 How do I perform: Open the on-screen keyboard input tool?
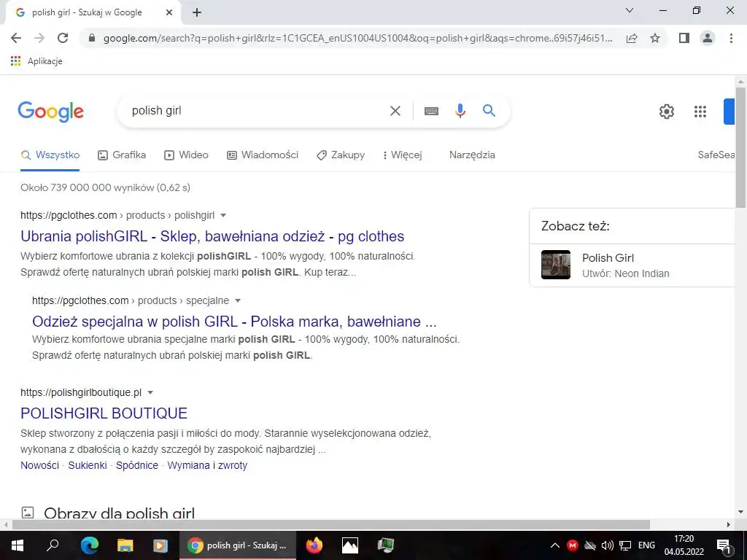[431, 111]
